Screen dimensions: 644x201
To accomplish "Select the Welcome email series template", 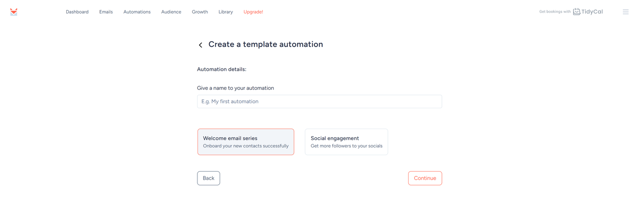I will point(246,142).
